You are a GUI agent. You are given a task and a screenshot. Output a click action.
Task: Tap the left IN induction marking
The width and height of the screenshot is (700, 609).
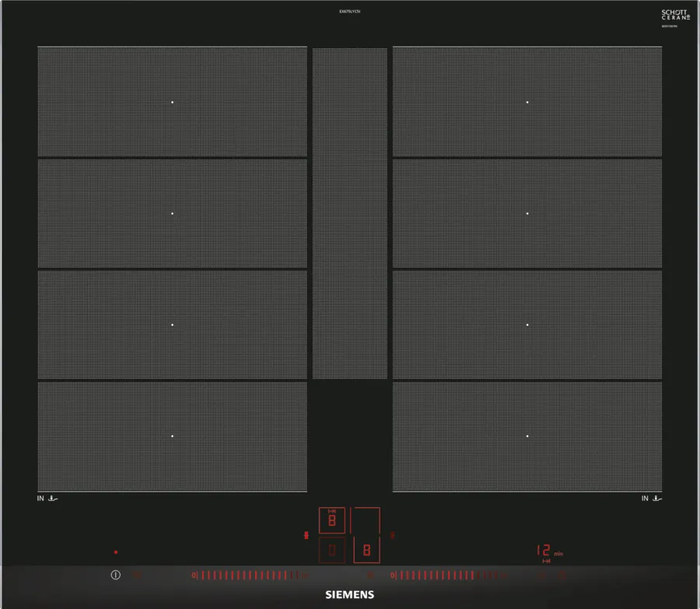(47, 499)
